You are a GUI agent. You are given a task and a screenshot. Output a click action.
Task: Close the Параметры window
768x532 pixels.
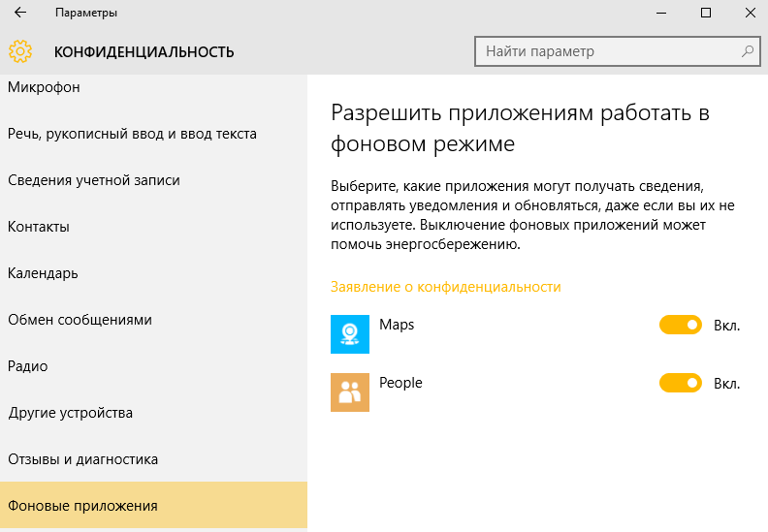751,13
